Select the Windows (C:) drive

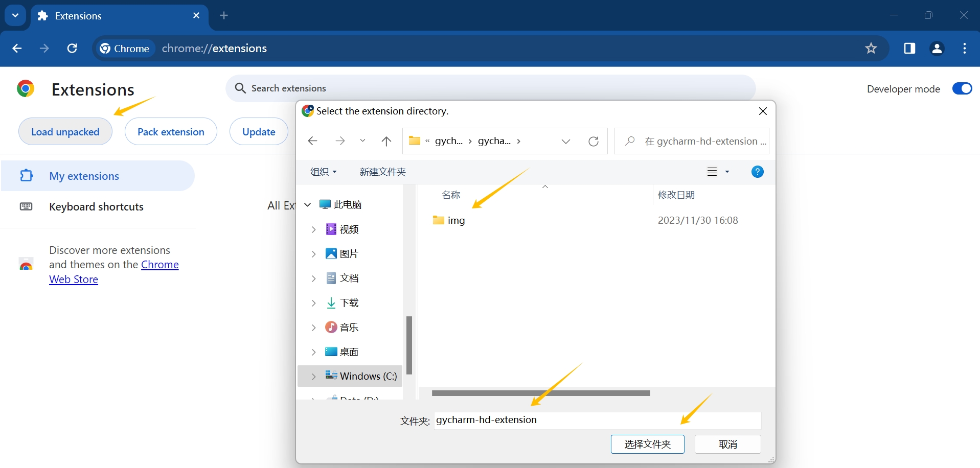pos(350,376)
